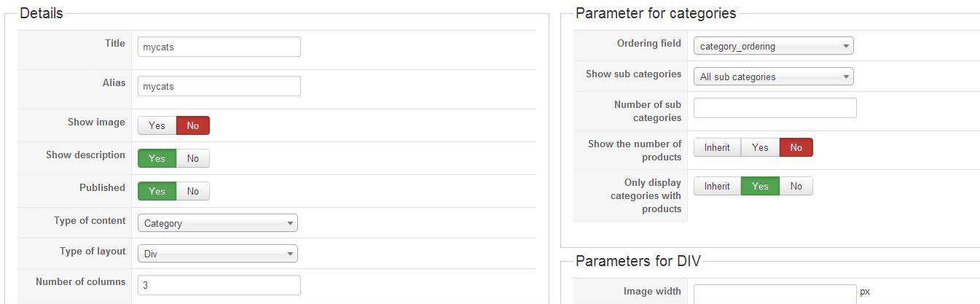This screenshot has height=304, width=980.
Task: Choose No for Only display categories with products
Action: click(x=796, y=186)
